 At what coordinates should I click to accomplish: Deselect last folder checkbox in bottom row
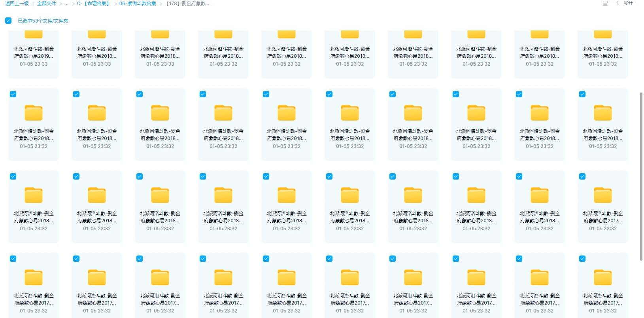(x=582, y=259)
